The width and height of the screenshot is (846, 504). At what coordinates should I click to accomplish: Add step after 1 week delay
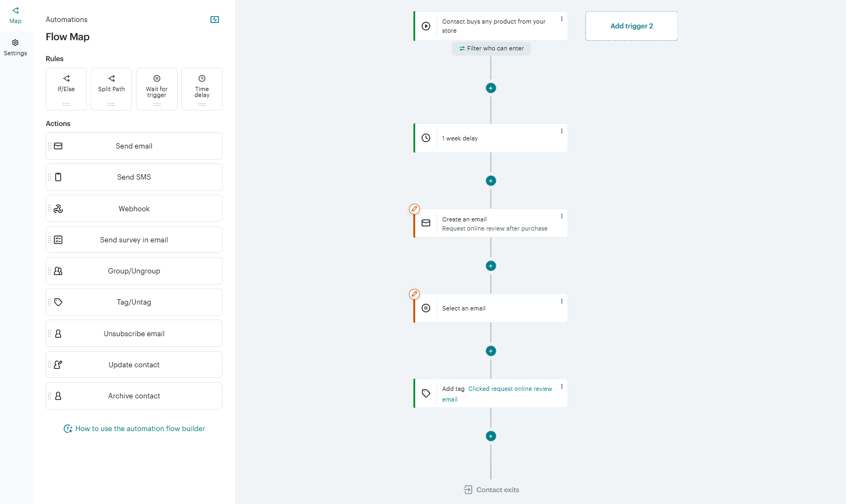pos(491,181)
